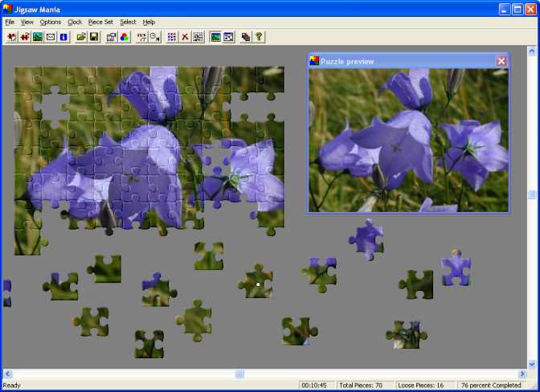Image resolution: width=540 pixels, height=392 pixels.
Task: Select the loose piece with white dot
Action: coord(256,281)
